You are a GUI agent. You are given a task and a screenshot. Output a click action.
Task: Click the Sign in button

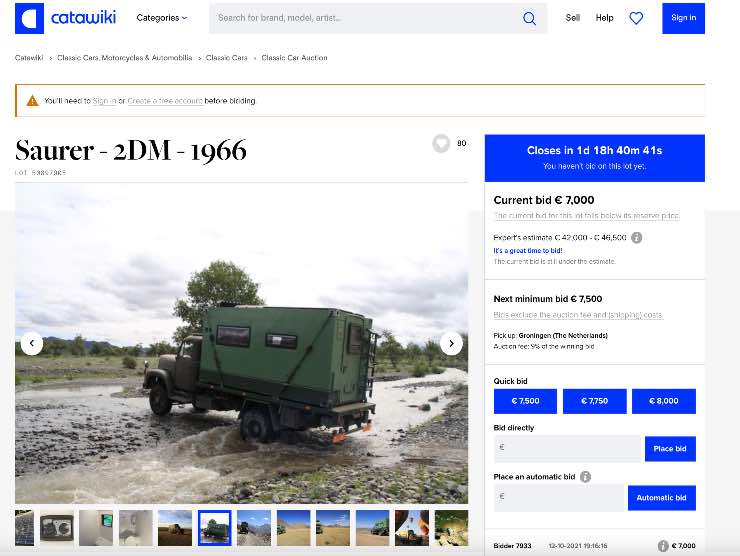683,18
